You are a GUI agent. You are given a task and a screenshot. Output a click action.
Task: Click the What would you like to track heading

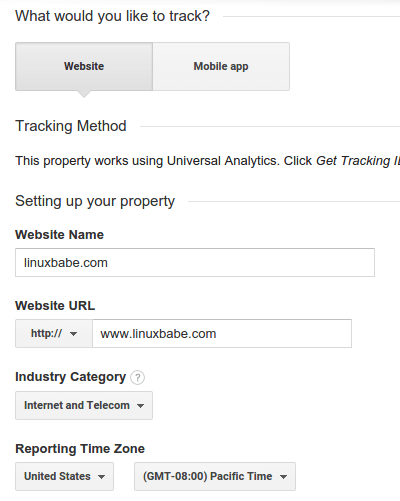tap(112, 16)
